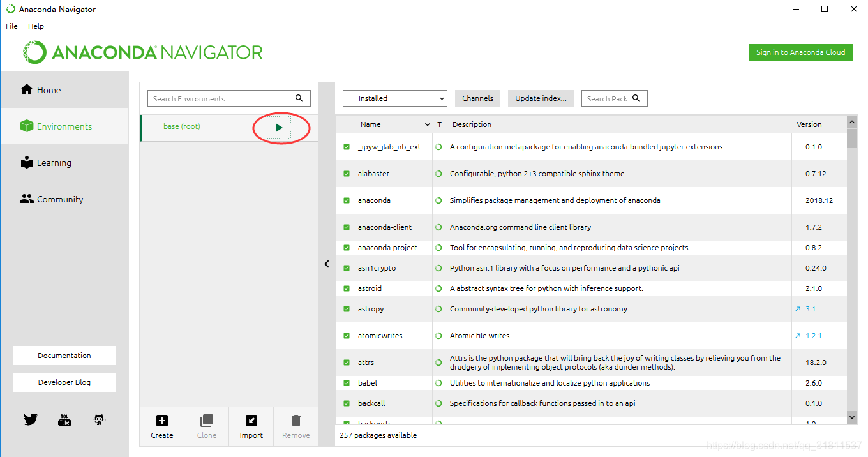
Task: Click the Update index... button
Action: 541,98
